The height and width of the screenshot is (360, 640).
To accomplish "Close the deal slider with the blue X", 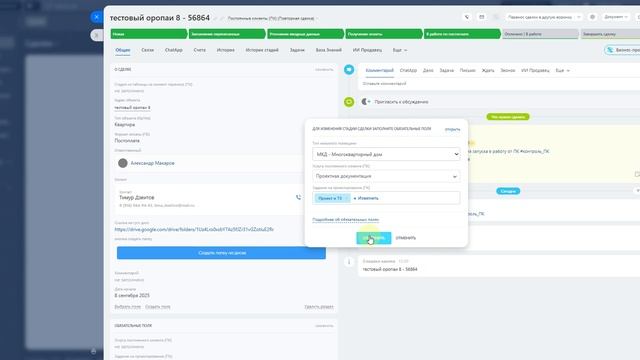I will coord(96,17).
